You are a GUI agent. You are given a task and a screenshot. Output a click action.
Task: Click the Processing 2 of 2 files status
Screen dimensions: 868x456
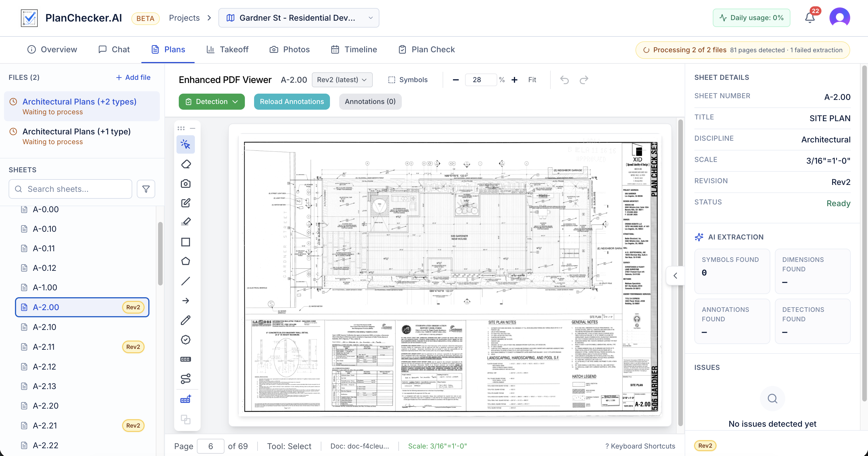point(742,50)
